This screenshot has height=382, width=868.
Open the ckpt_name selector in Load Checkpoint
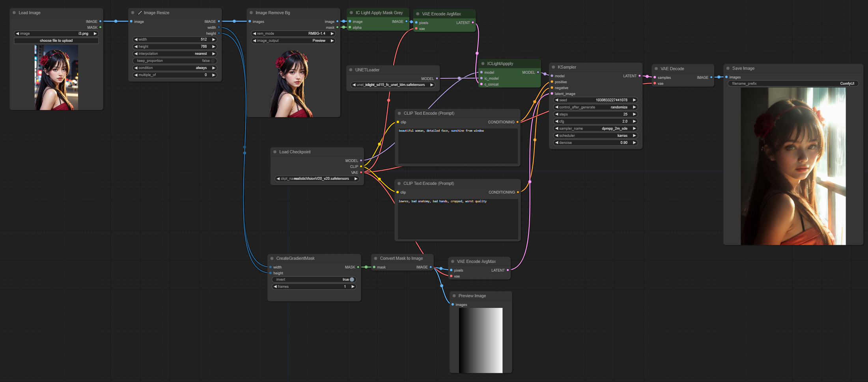click(x=317, y=179)
